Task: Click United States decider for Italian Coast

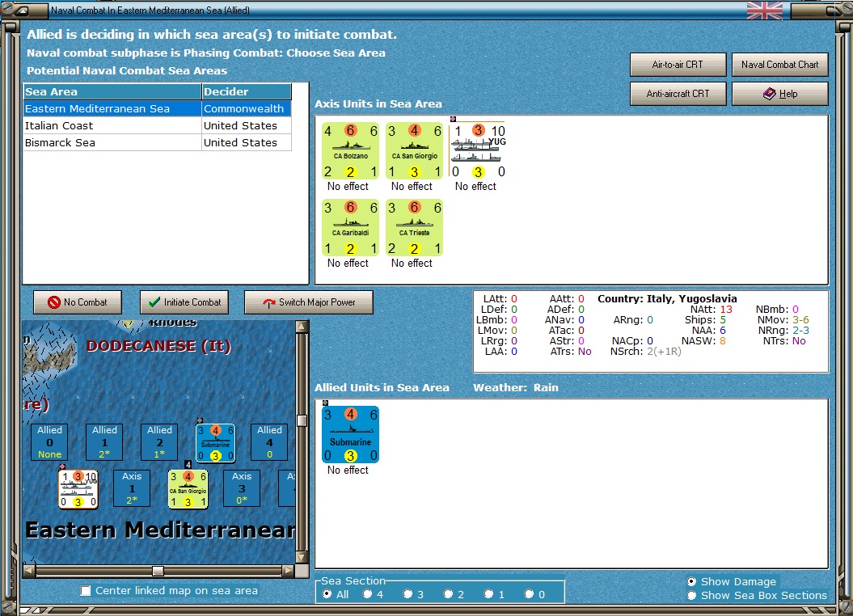Action: (x=247, y=125)
